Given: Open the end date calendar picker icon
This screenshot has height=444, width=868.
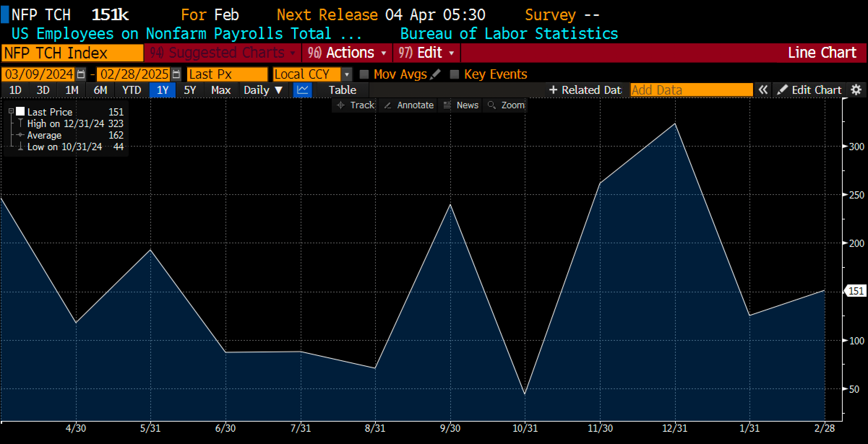Looking at the screenshot, I should coord(176,74).
